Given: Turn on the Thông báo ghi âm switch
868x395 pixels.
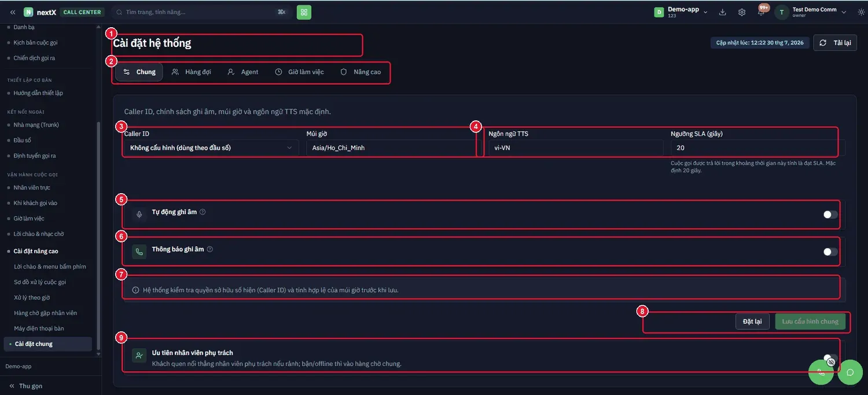Looking at the screenshot, I should [x=830, y=252].
